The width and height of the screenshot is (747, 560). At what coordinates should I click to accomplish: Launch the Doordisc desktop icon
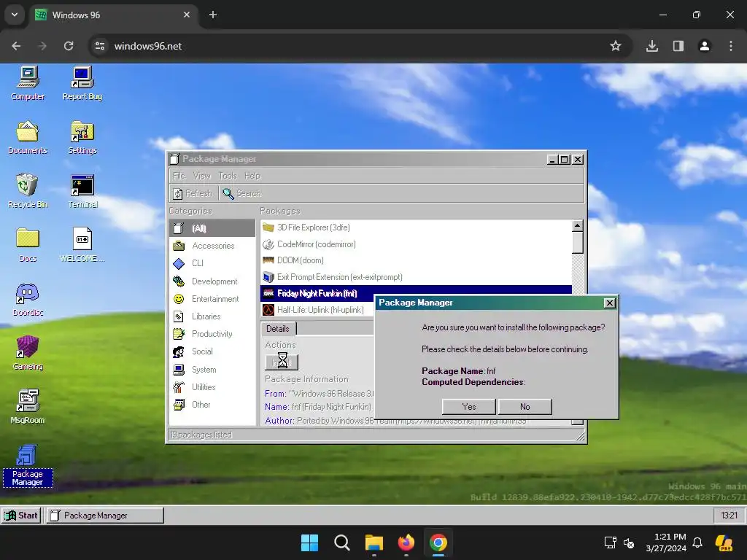tap(28, 300)
